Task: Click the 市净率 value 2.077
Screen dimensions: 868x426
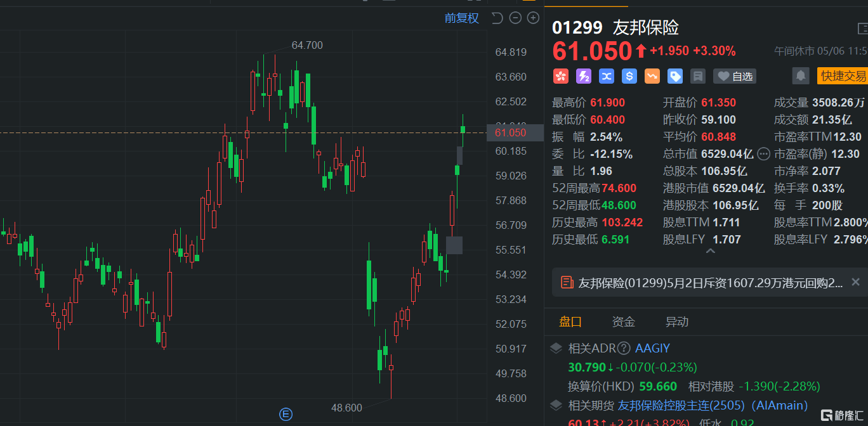Action: 826,171
